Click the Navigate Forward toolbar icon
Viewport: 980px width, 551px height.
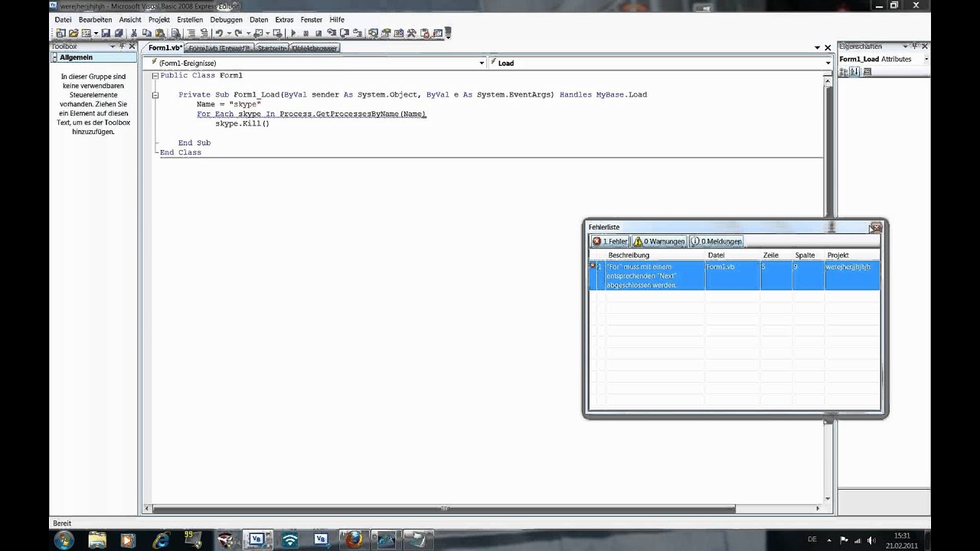click(278, 33)
